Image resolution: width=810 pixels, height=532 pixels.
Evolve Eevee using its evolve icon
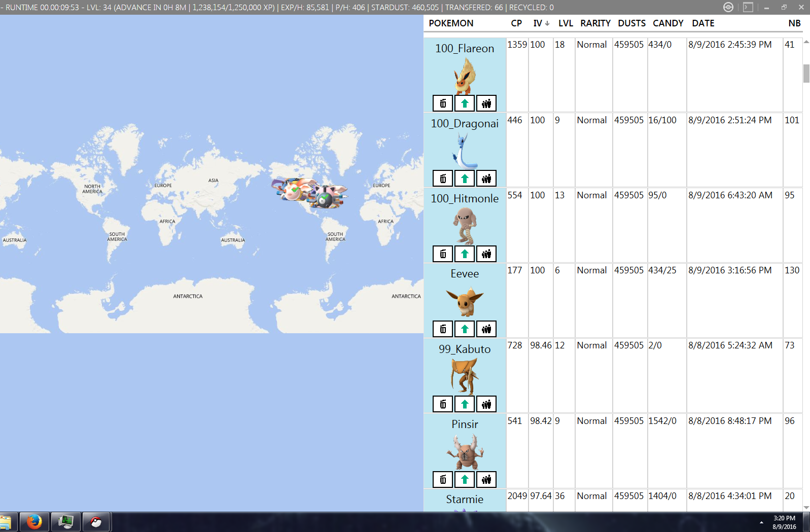point(486,329)
